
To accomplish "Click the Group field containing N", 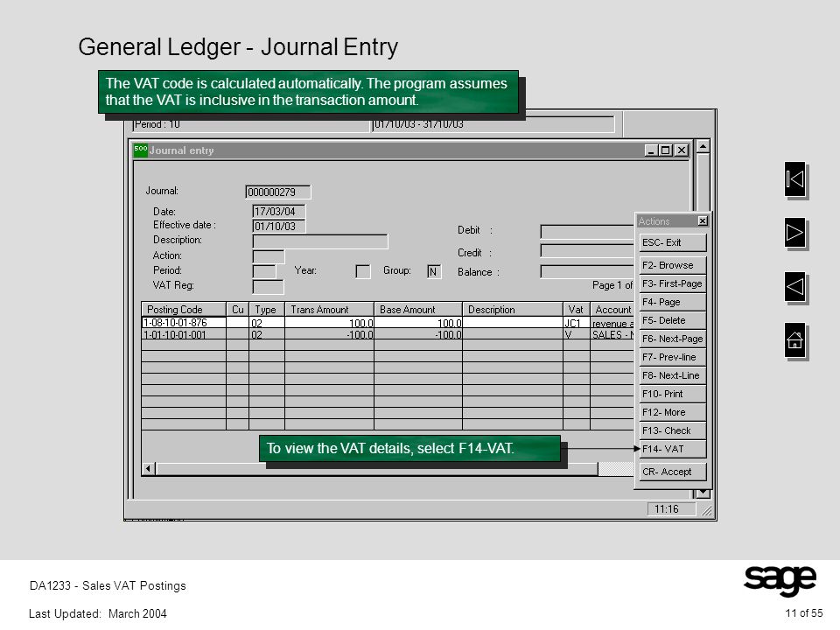I will 434,271.
